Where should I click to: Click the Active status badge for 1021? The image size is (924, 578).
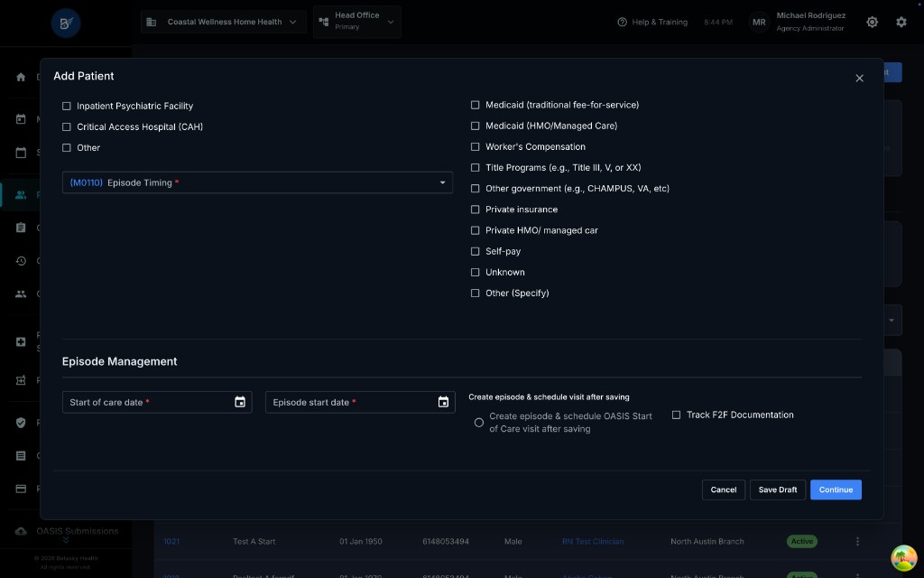click(x=801, y=542)
